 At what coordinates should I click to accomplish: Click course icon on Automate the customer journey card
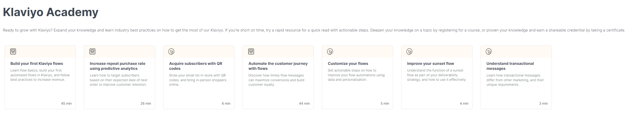tap(251, 52)
